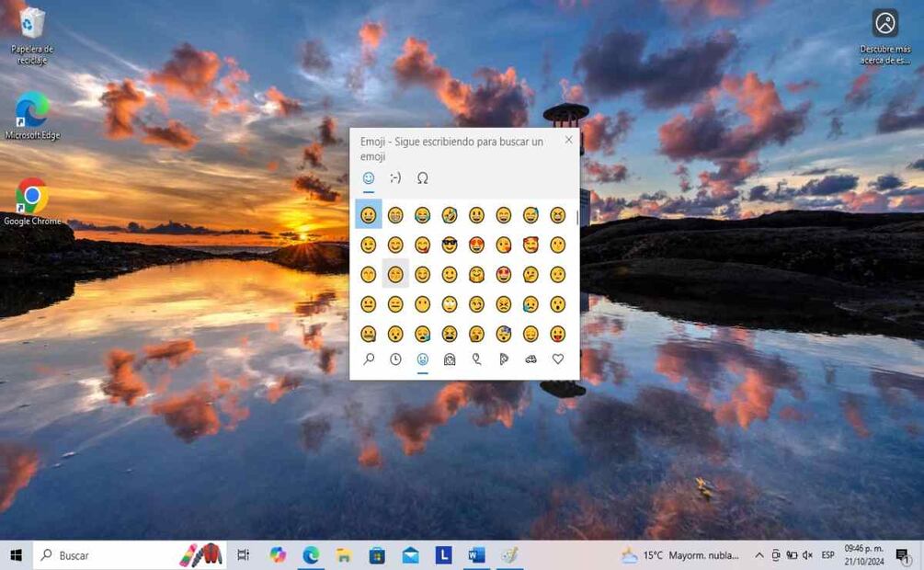Open the recently used emoji category

(395, 359)
